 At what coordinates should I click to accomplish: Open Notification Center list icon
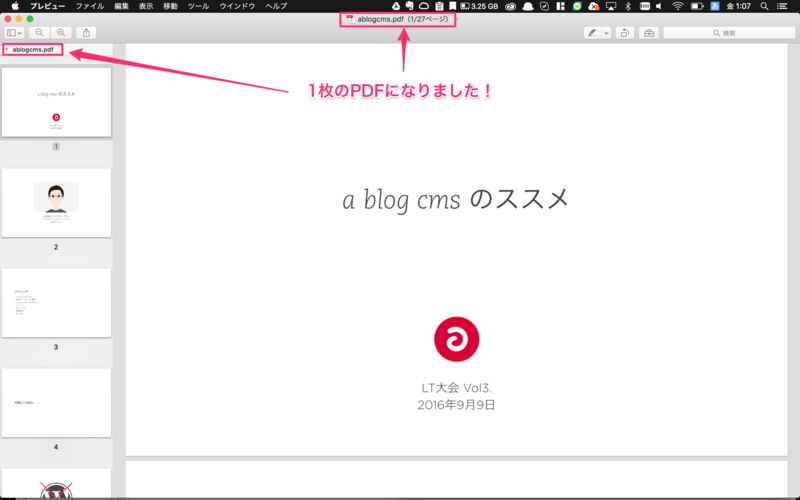pos(782,6)
